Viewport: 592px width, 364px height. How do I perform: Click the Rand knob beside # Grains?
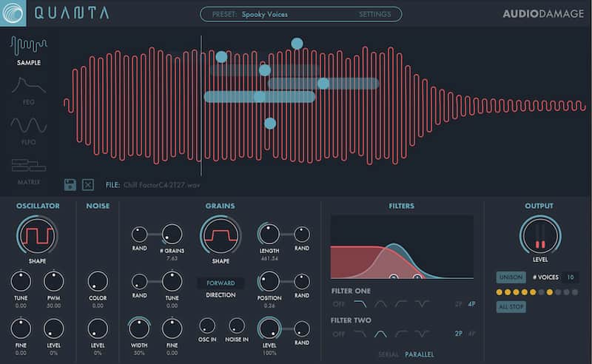139,235
